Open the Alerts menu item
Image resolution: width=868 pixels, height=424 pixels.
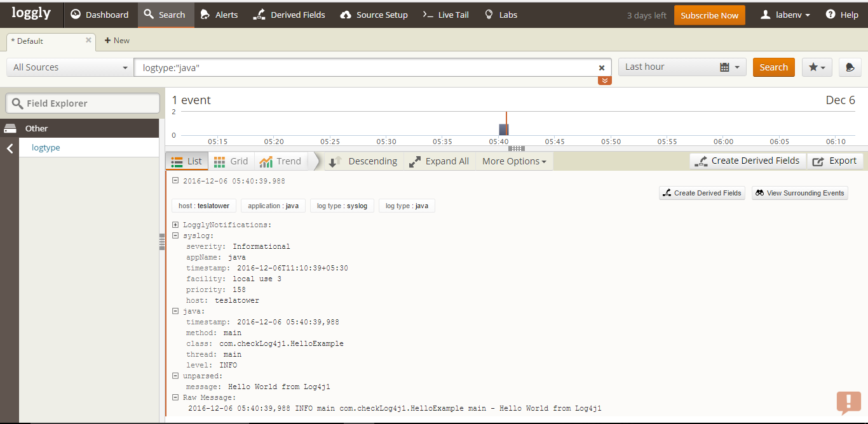[x=219, y=15]
